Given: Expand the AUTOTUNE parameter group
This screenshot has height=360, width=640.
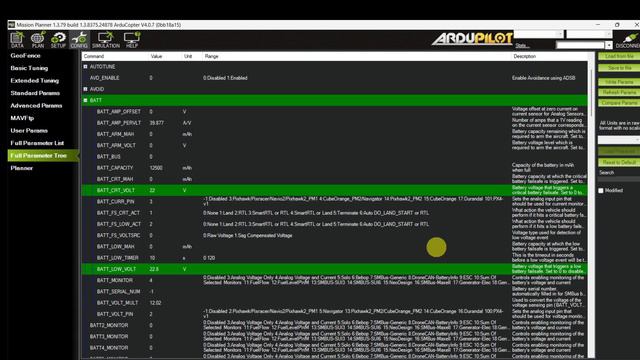Looking at the screenshot, I should [85, 67].
